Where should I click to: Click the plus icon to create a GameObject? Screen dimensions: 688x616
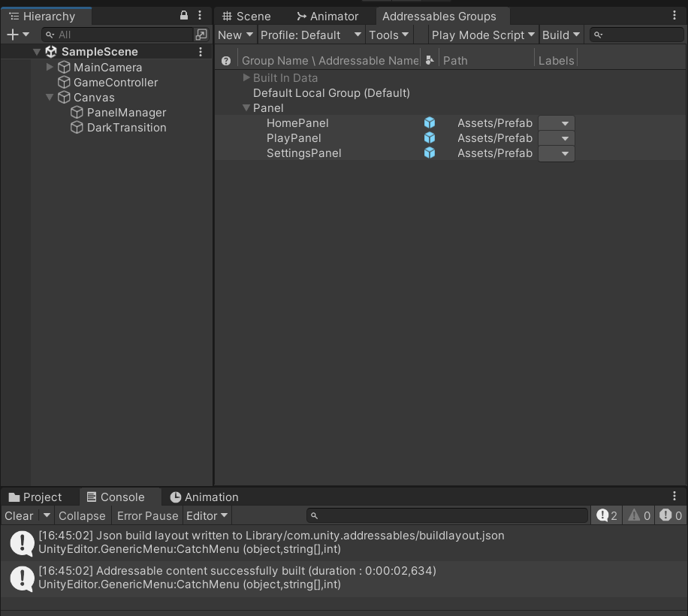pyautogui.click(x=13, y=35)
